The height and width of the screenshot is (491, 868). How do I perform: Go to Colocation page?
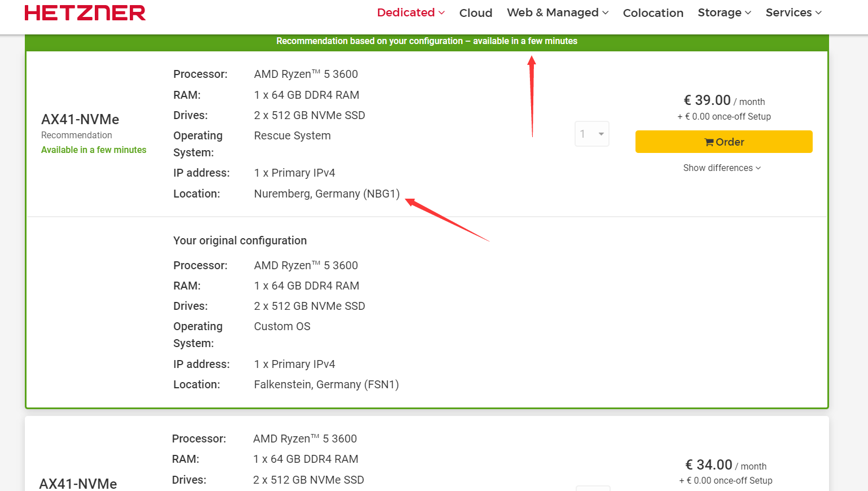(653, 13)
